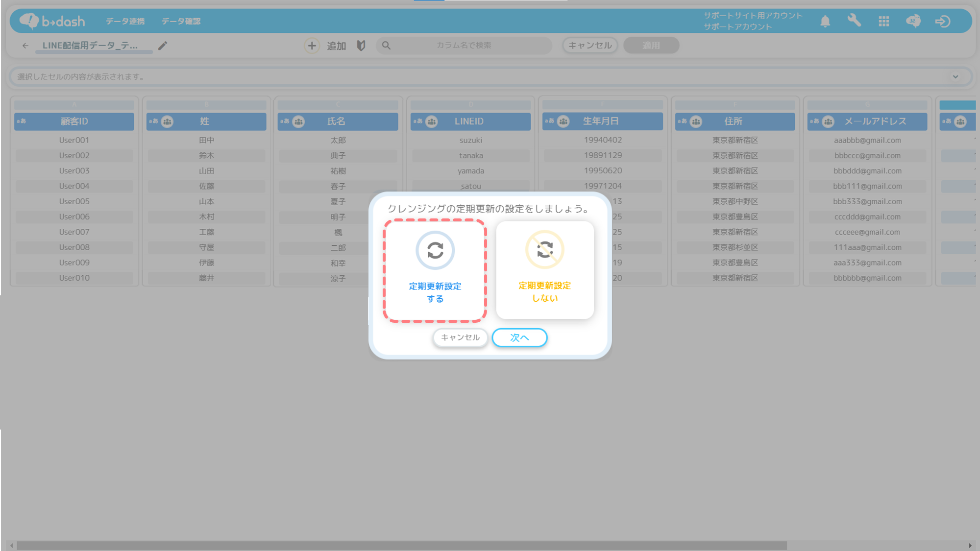Image resolution: width=980 pixels, height=551 pixels.
Task: Click the plus add icon
Action: coord(312,46)
